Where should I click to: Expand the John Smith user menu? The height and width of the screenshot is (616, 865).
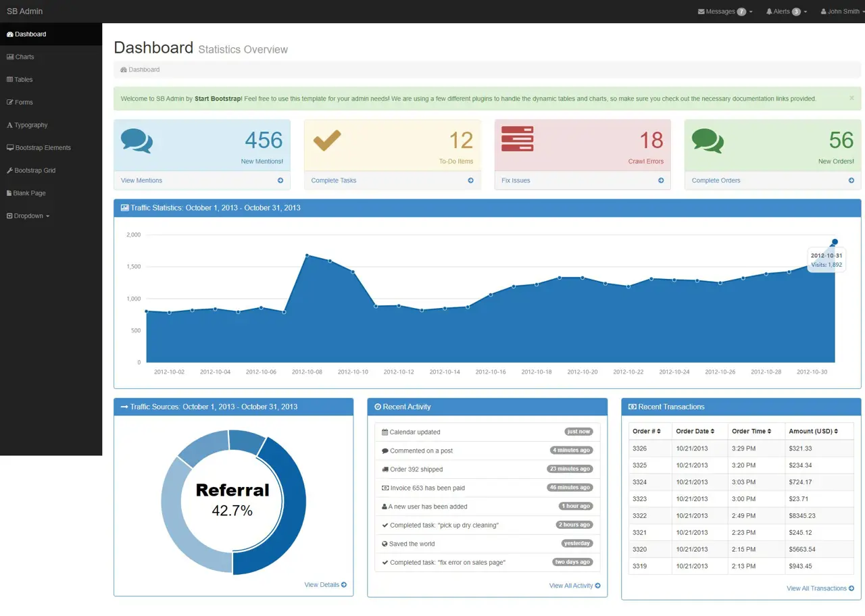(842, 11)
